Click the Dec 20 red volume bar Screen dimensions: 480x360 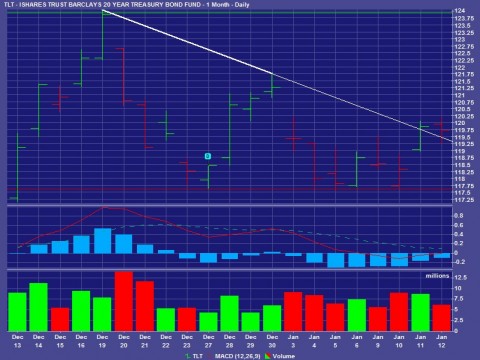124,301
